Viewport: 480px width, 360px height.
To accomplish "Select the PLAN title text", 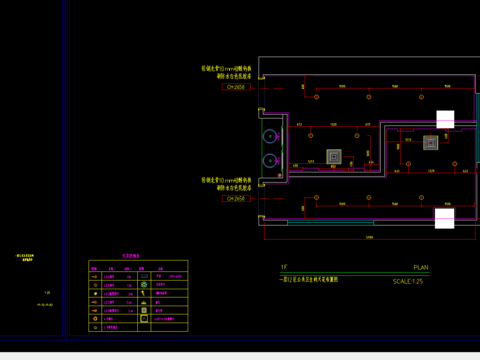I will tap(421, 268).
